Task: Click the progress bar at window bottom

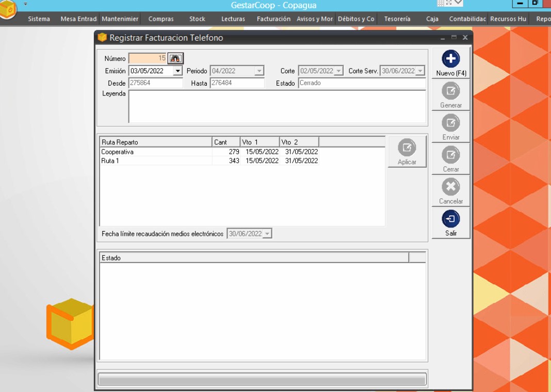Action: (x=262, y=379)
